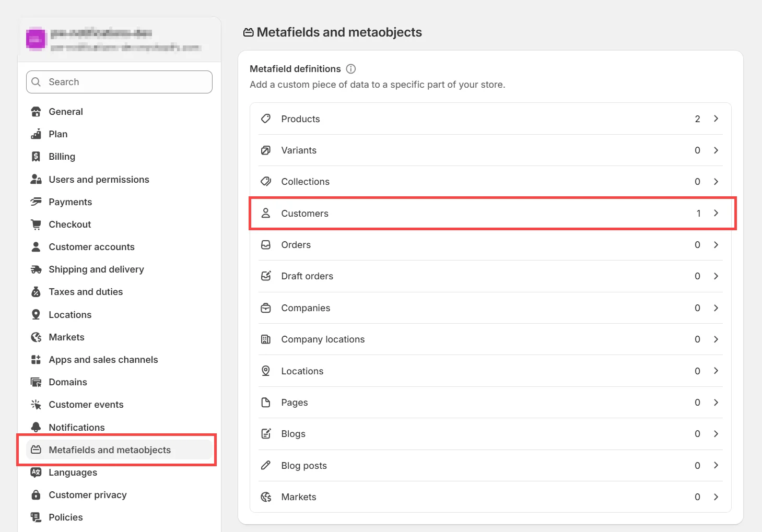The image size is (762, 532).
Task: Open Collections metafield definitions
Action: pos(306,182)
